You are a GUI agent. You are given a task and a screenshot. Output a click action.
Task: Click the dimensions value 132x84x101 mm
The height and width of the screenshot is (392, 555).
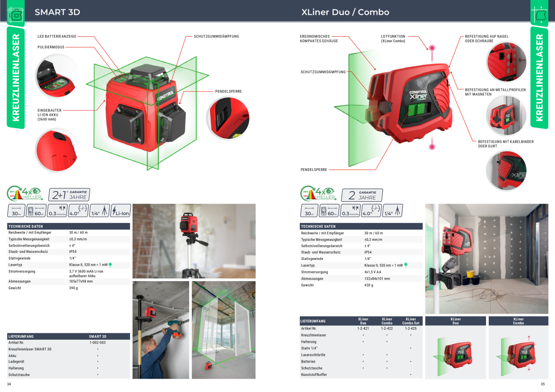point(377,278)
